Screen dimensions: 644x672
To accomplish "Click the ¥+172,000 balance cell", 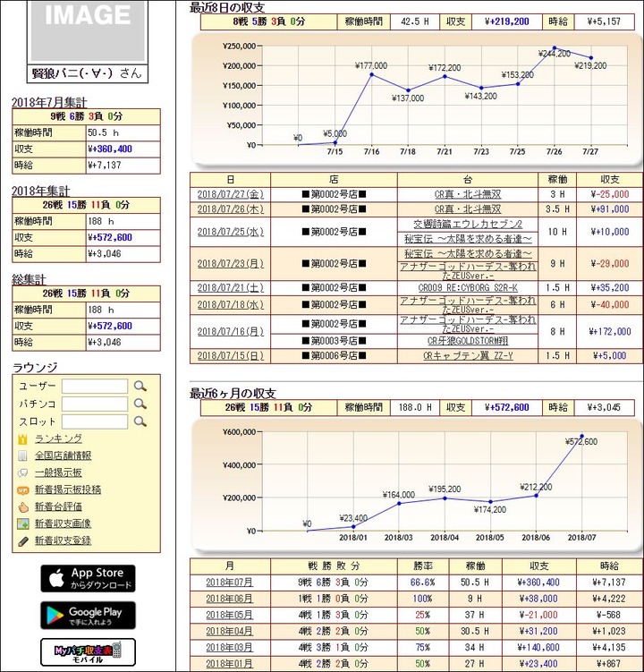I will pos(610,331).
